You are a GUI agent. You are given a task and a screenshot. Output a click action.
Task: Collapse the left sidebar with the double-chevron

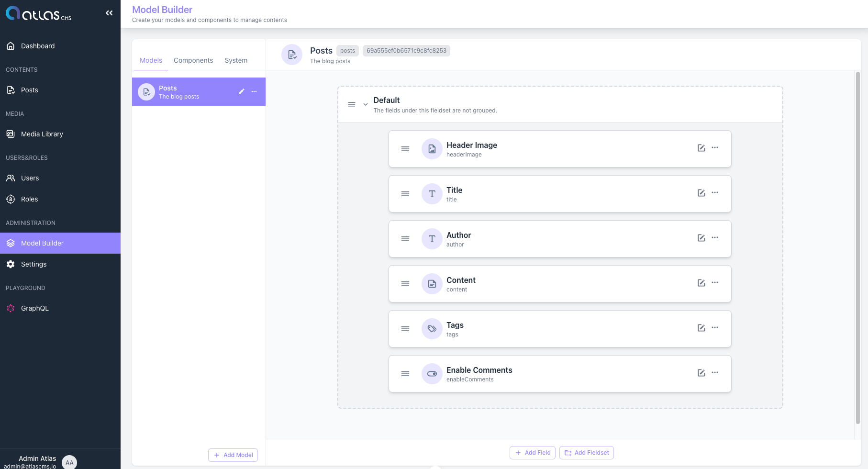(109, 13)
